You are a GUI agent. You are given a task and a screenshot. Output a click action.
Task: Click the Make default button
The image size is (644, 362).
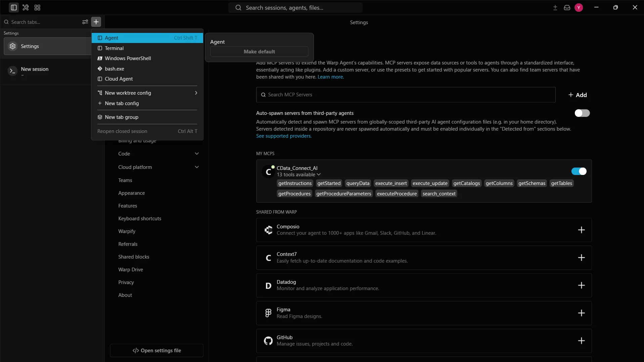coord(259,52)
